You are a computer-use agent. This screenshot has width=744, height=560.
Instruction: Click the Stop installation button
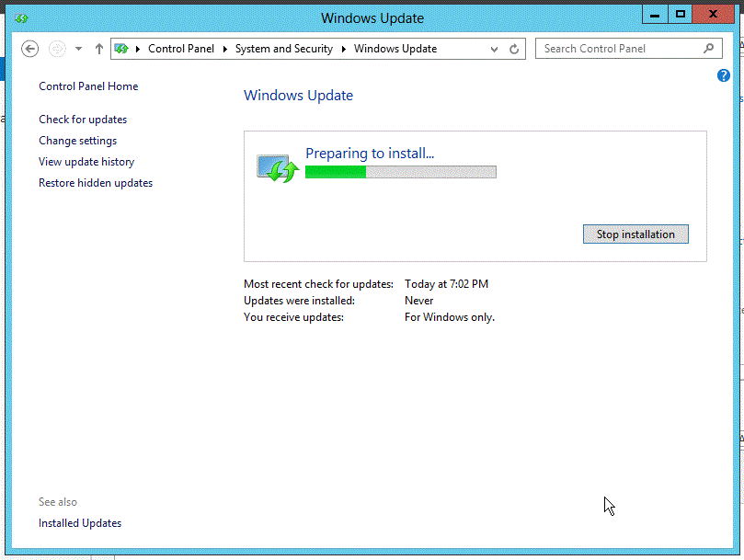tap(635, 234)
